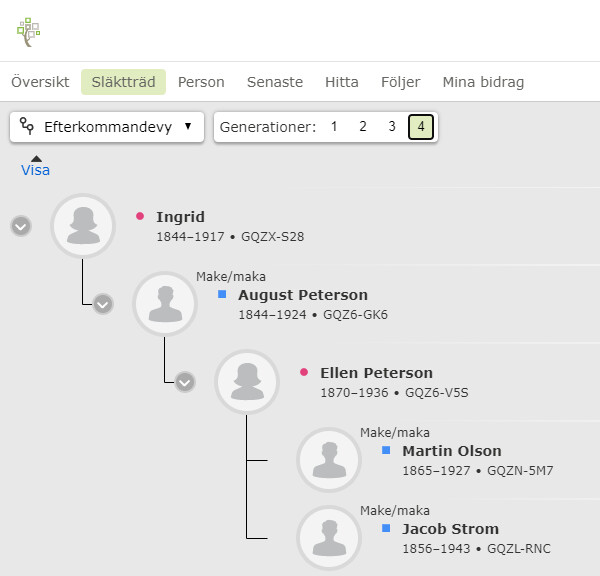Click Jacob Strom's portrait avatar
Viewport: 600px width, 576px height.
[x=329, y=538]
